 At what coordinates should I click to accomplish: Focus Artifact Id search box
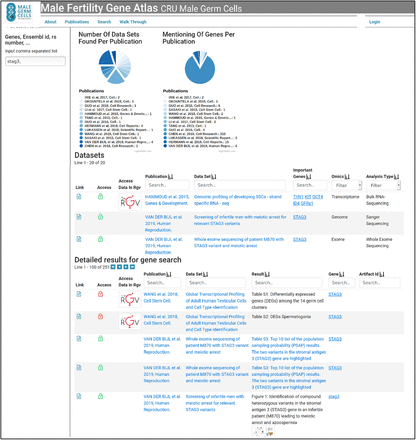point(379,283)
